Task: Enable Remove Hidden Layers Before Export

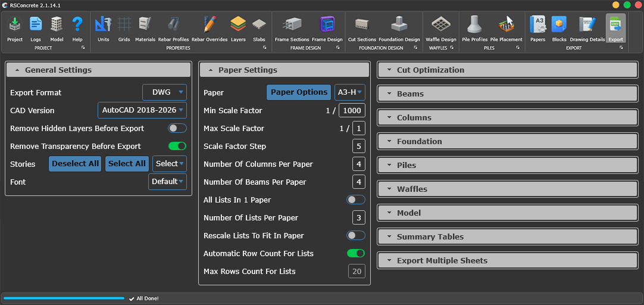Action: click(x=177, y=128)
